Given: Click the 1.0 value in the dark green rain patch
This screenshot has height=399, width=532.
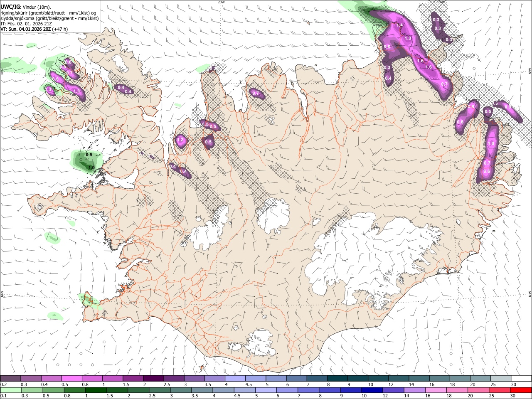Looking at the screenshot, I should [92, 168].
